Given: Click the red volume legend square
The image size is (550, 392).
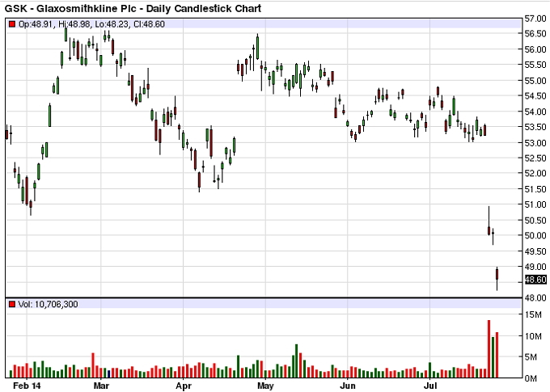Looking at the screenshot, I should coord(13,304).
